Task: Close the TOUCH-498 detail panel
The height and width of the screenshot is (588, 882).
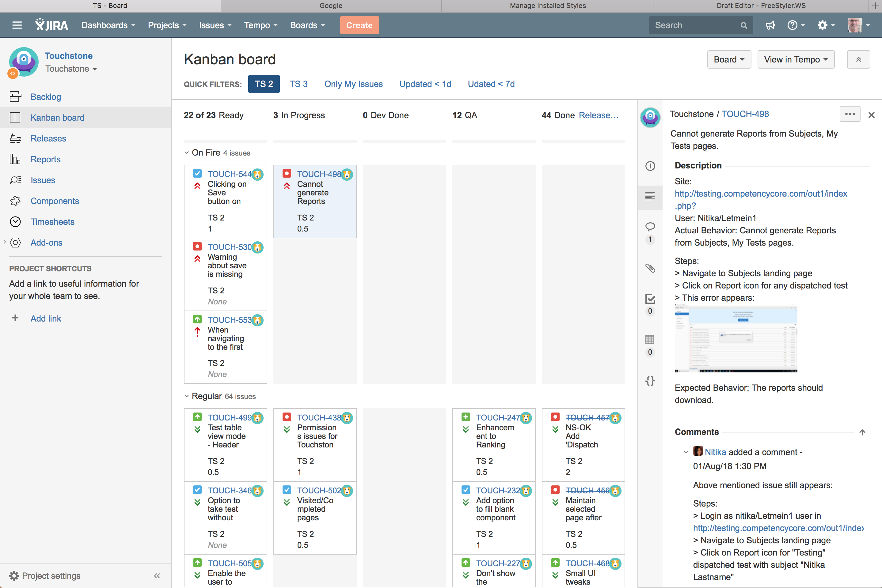Action: pos(872,115)
